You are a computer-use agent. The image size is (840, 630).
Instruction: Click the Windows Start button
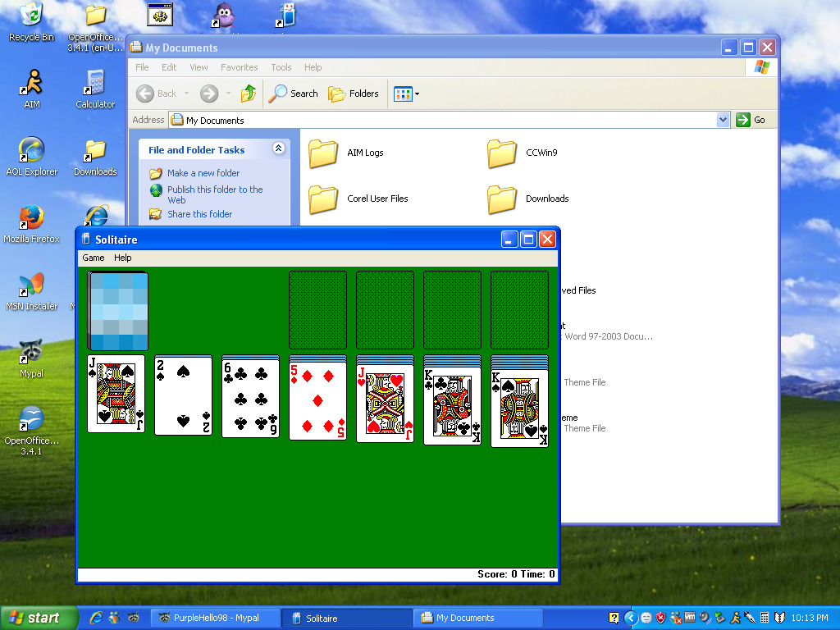35,618
